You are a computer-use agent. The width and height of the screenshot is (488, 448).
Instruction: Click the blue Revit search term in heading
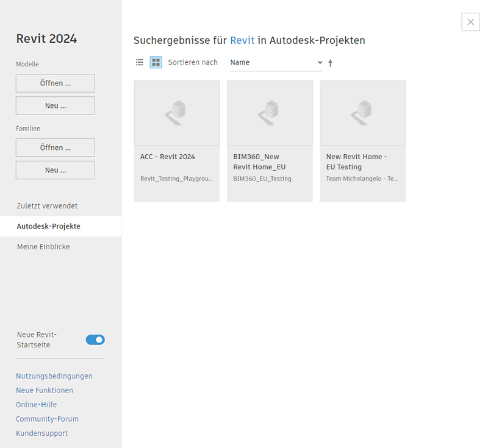[x=242, y=40]
